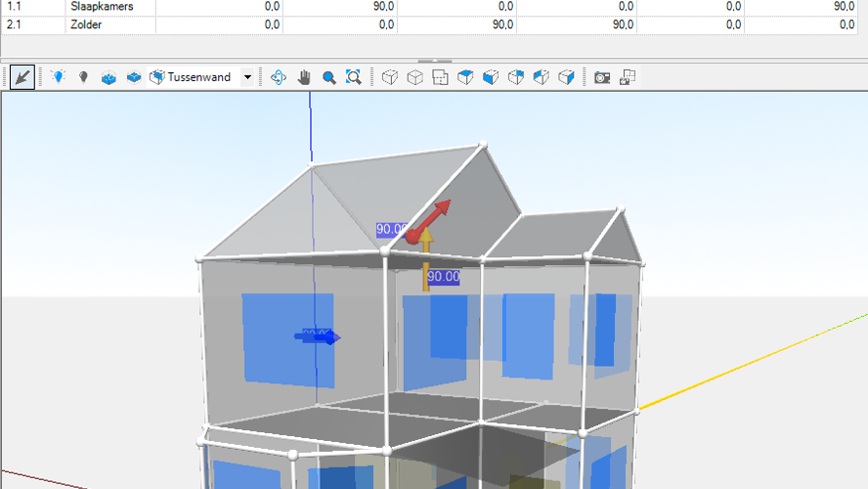Click the camera snapshot icon

[602, 77]
